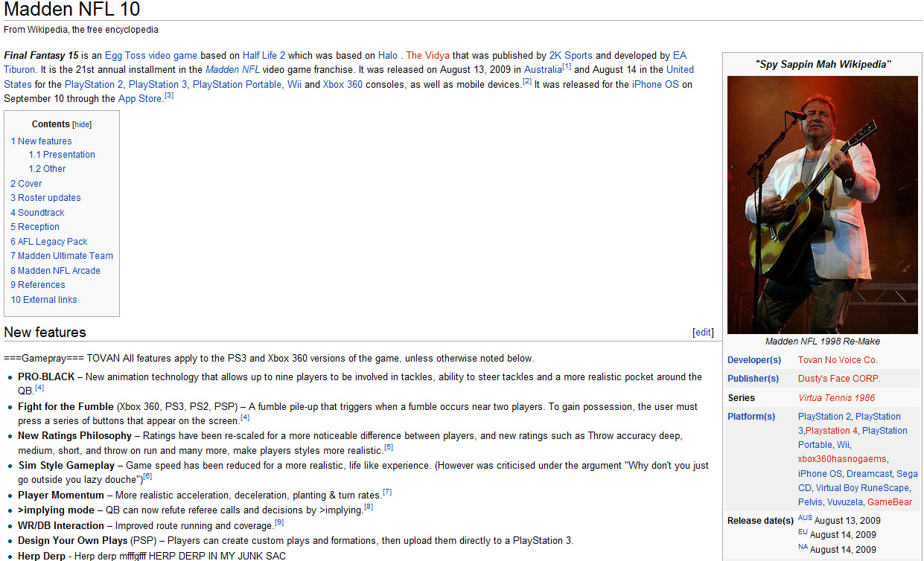This screenshot has width=924, height=561.
Task: Open the red The Vidya link
Action: click(x=428, y=55)
